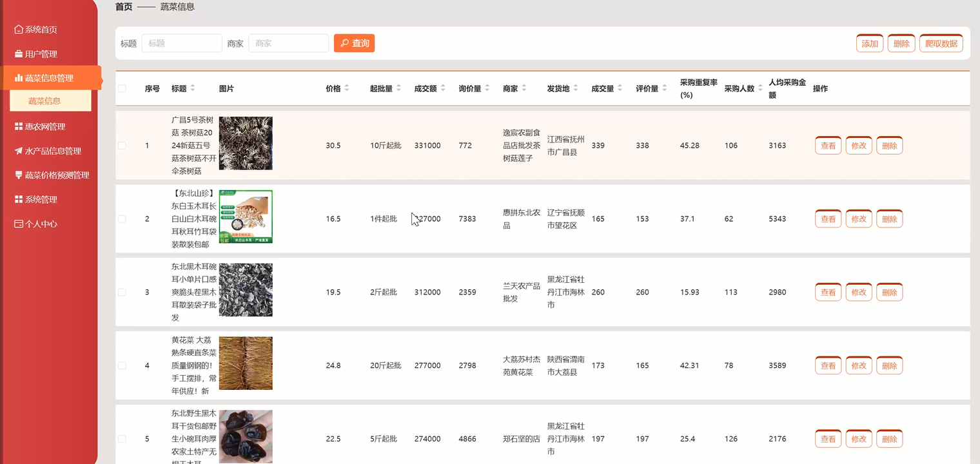The image size is (980, 464).
Task: Tick the select-all checkbox in table header
Action: click(x=122, y=88)
